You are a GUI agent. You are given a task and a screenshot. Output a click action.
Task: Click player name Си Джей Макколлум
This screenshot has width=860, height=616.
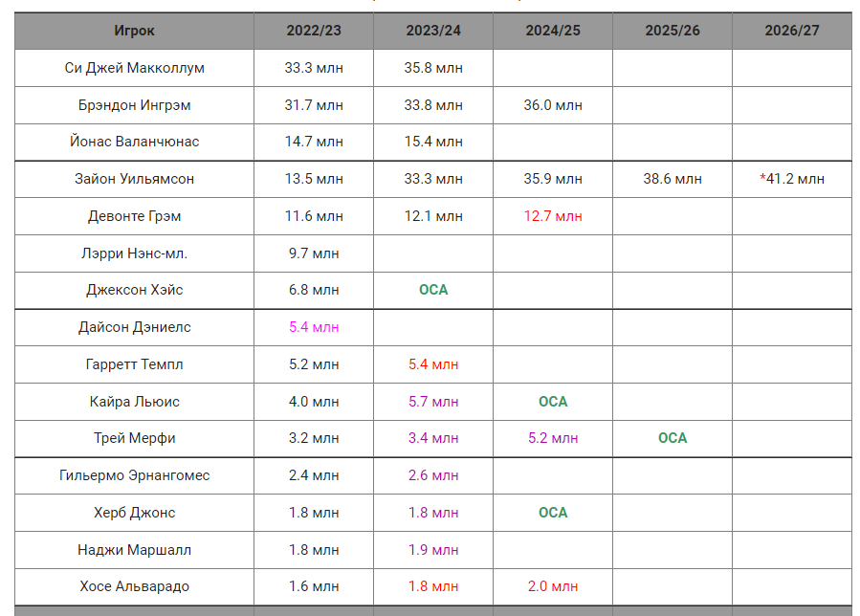pyautogui.click(x=134, y=68)
